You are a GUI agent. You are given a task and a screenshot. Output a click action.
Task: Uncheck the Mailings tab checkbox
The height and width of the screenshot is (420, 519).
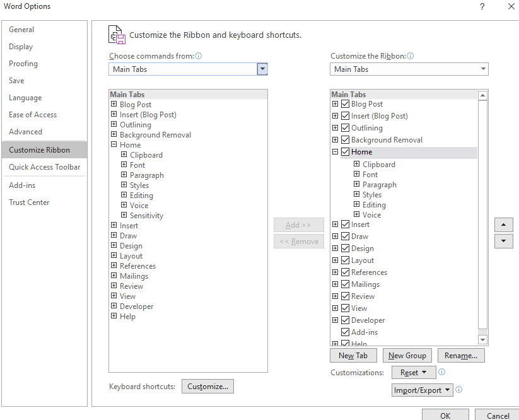click(x=345, y=284)
